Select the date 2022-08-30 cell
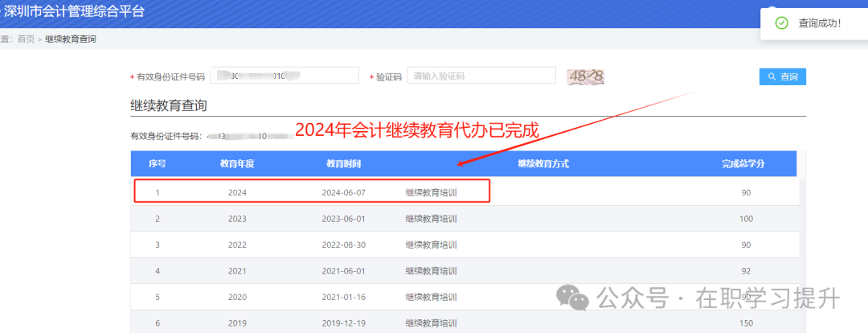The image size is (868, 333). (344, 245)
